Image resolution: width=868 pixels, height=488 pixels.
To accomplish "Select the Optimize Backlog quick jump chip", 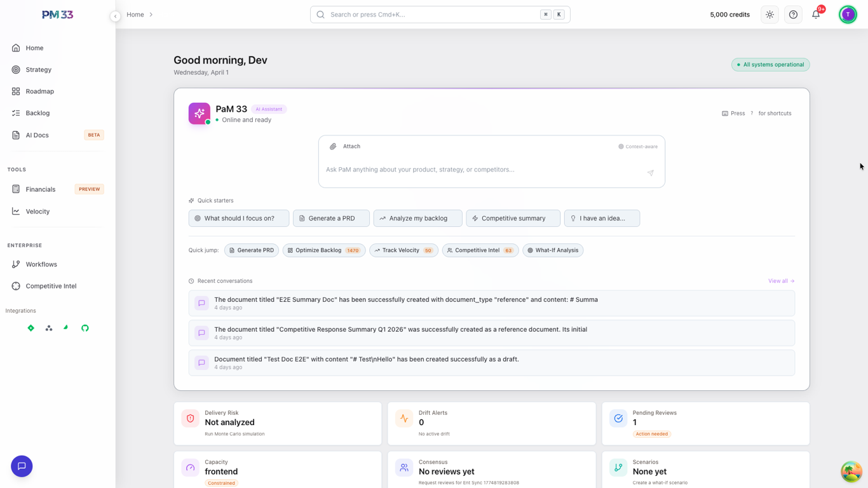I will click(324, 250).
